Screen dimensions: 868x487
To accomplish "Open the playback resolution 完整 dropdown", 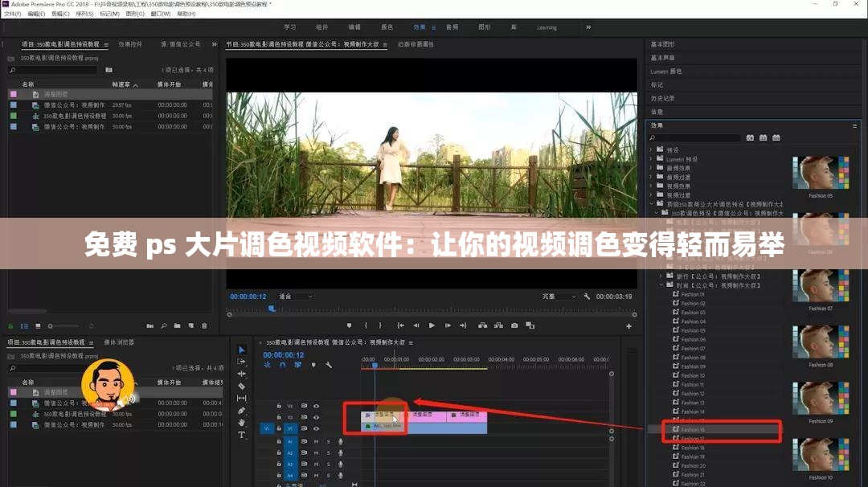I will 559,297.
